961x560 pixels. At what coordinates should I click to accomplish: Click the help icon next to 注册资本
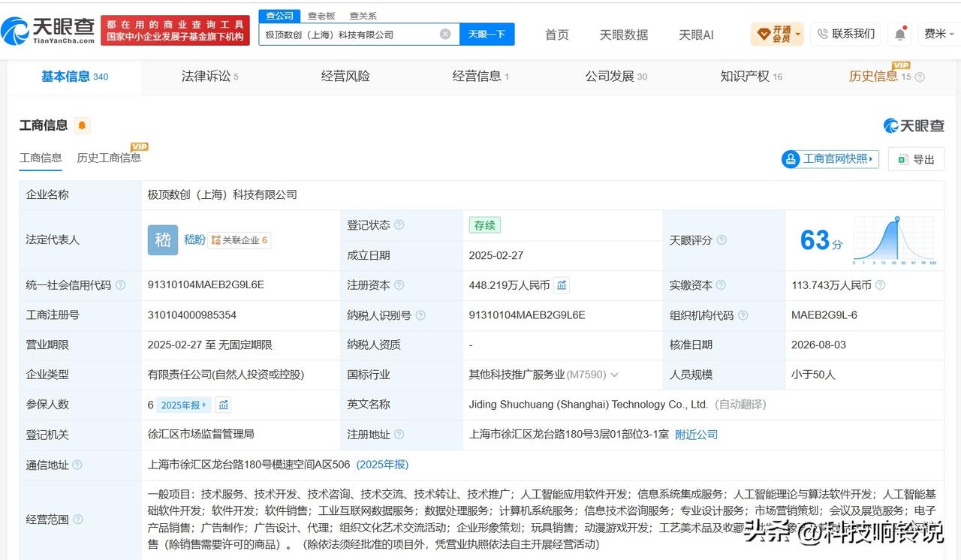[x=399, y=285]
